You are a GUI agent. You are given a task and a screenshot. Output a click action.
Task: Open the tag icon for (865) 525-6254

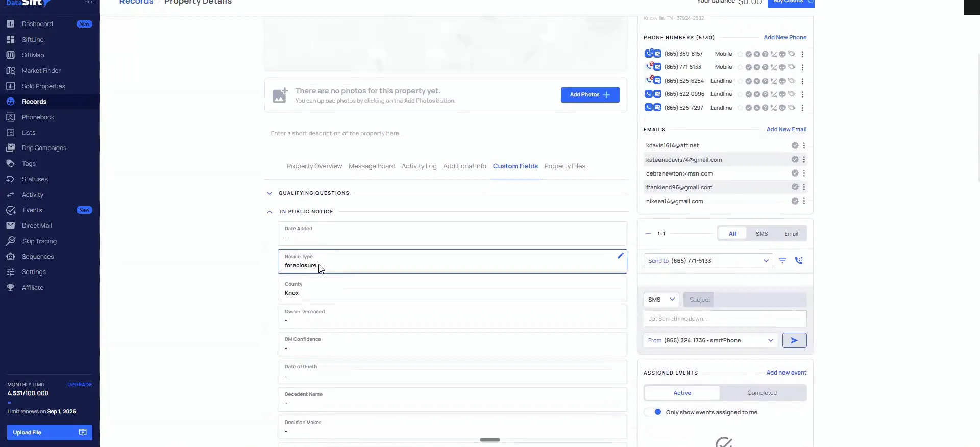point(792,81)
